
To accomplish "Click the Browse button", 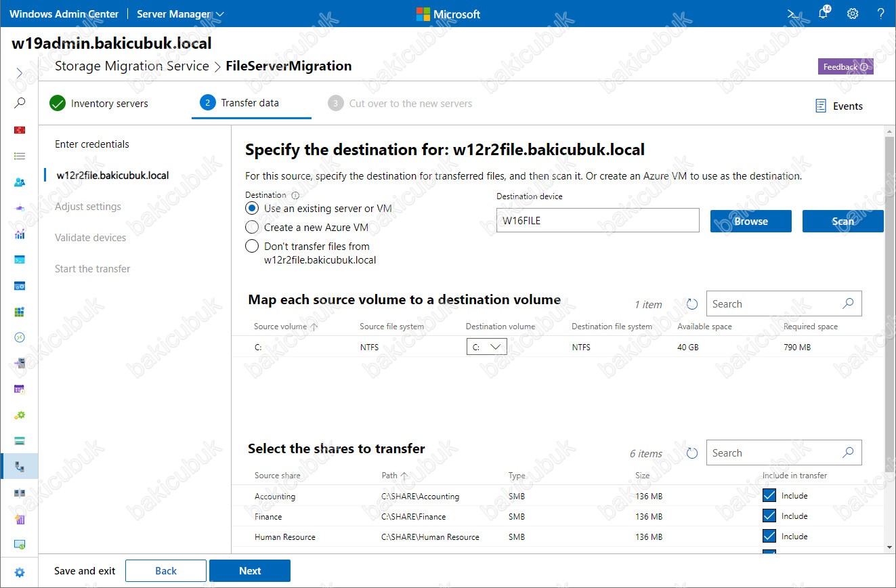I will (751, 221).
